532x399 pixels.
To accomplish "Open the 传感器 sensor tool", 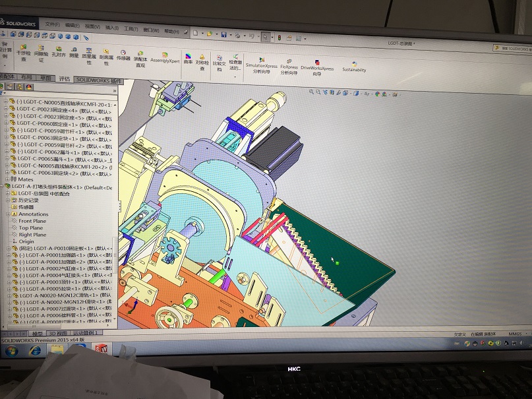I will point(123,55).
